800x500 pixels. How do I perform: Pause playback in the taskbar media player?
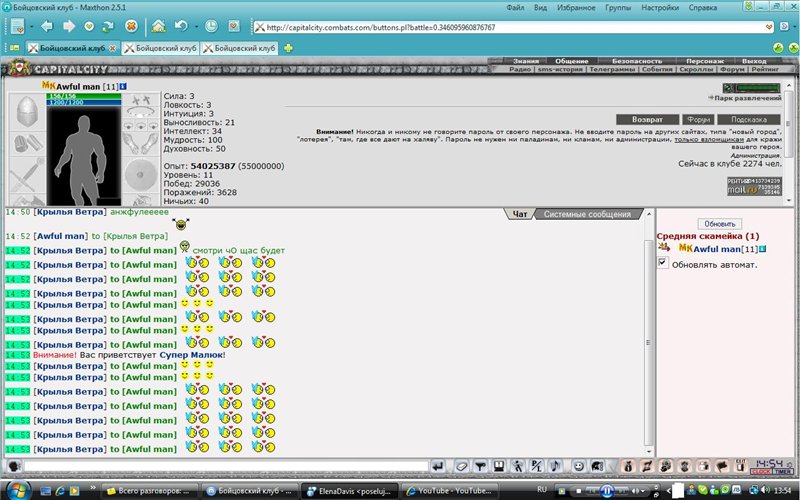coord(607,491)
